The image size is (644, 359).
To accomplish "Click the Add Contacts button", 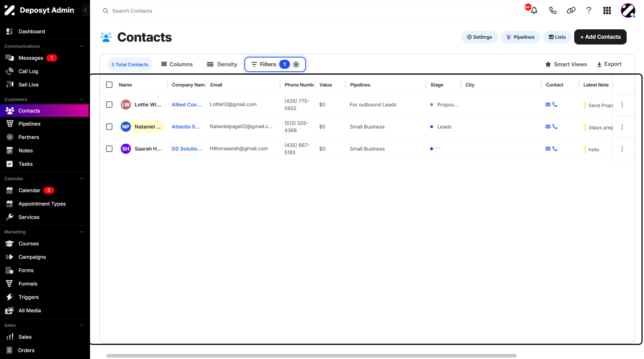I will click(x=600, y=37).
